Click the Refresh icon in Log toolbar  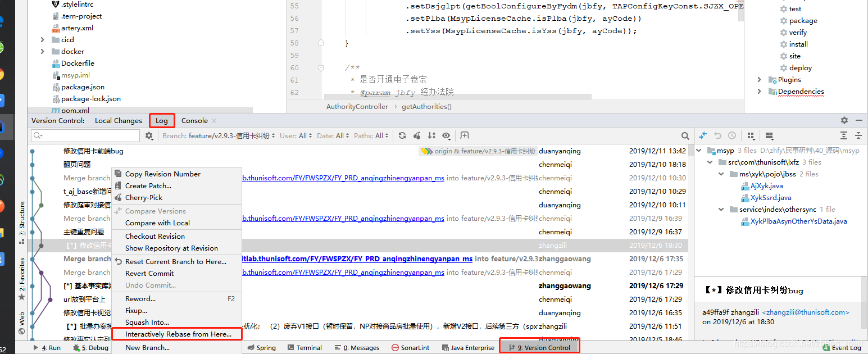402,135
